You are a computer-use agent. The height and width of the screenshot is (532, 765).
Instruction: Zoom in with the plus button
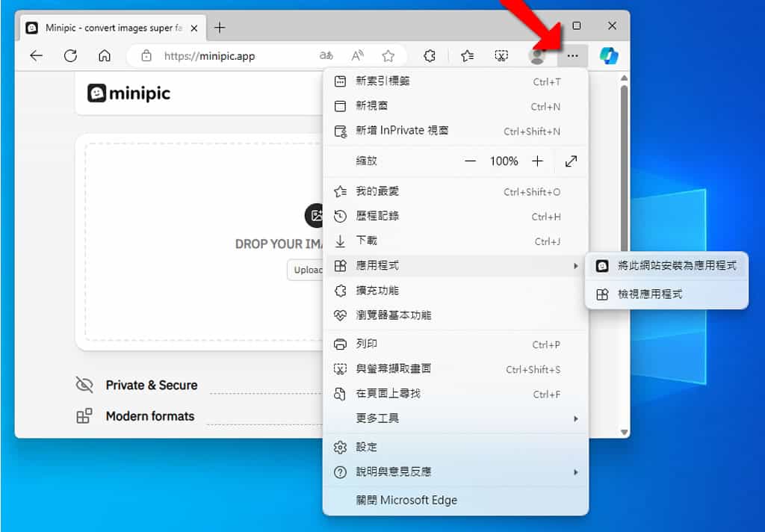click(x=537, y=161)
